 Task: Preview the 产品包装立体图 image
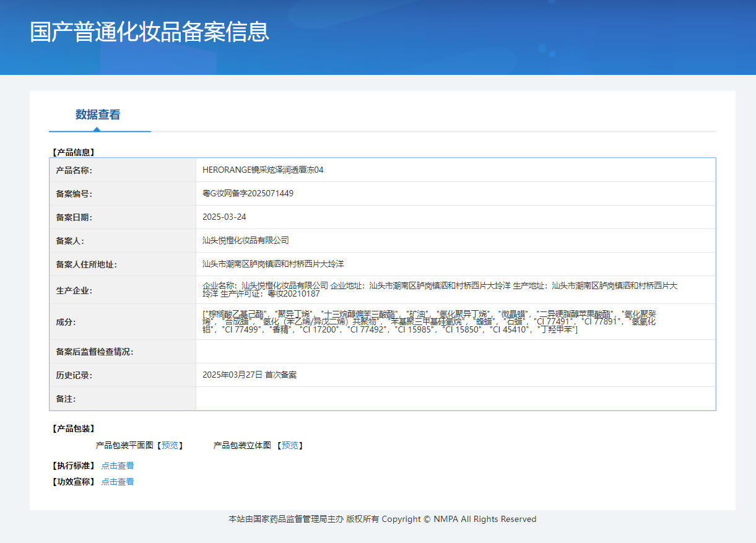click(289, 445)
